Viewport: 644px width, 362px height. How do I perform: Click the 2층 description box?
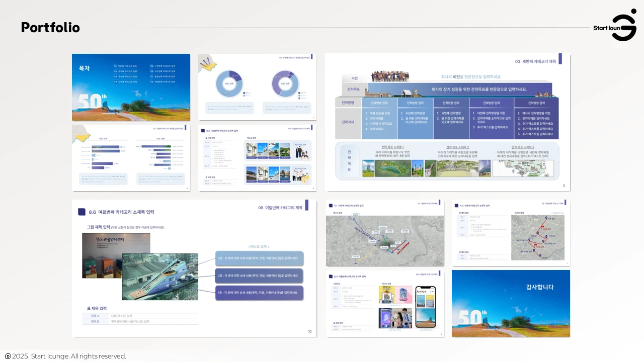(259, 276)
